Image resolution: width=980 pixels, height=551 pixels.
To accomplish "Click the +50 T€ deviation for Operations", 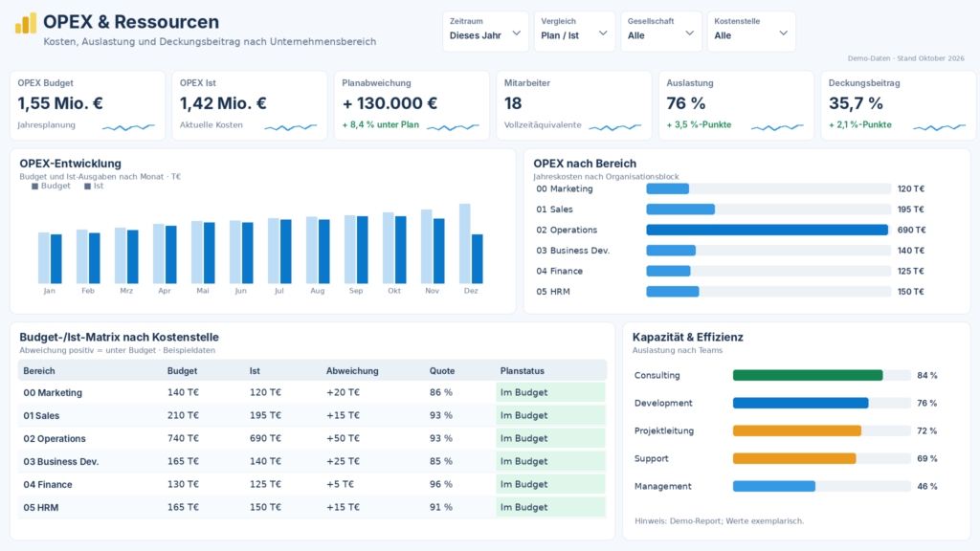I will pos(343,438).
